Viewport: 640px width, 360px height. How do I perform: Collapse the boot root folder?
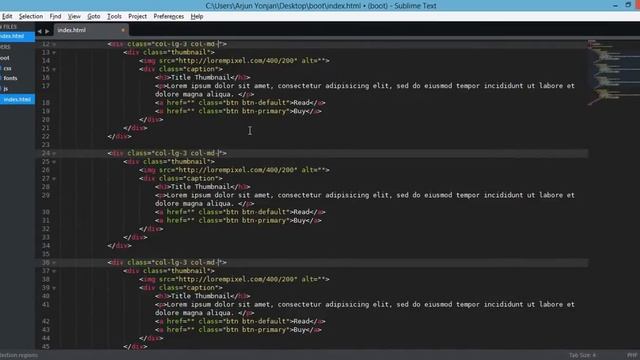5,58
